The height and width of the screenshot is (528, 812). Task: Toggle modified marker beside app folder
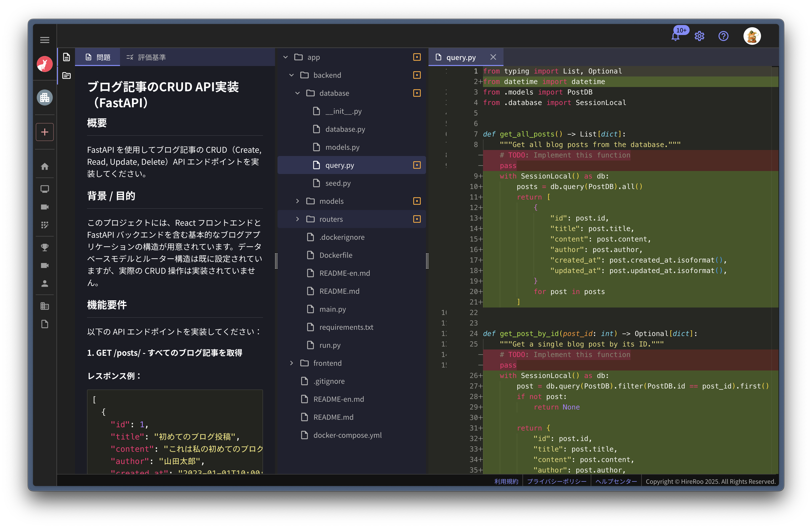[x=416, y=57]
